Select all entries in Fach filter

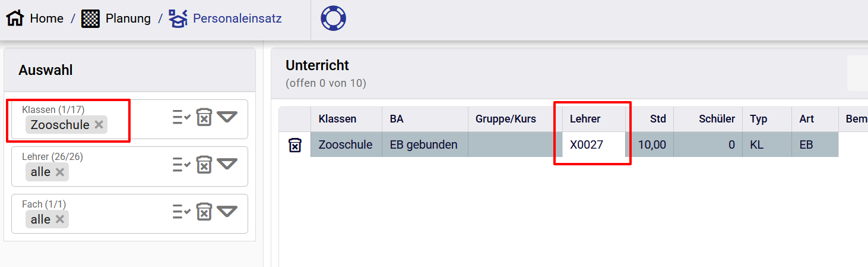coord(181,212)
